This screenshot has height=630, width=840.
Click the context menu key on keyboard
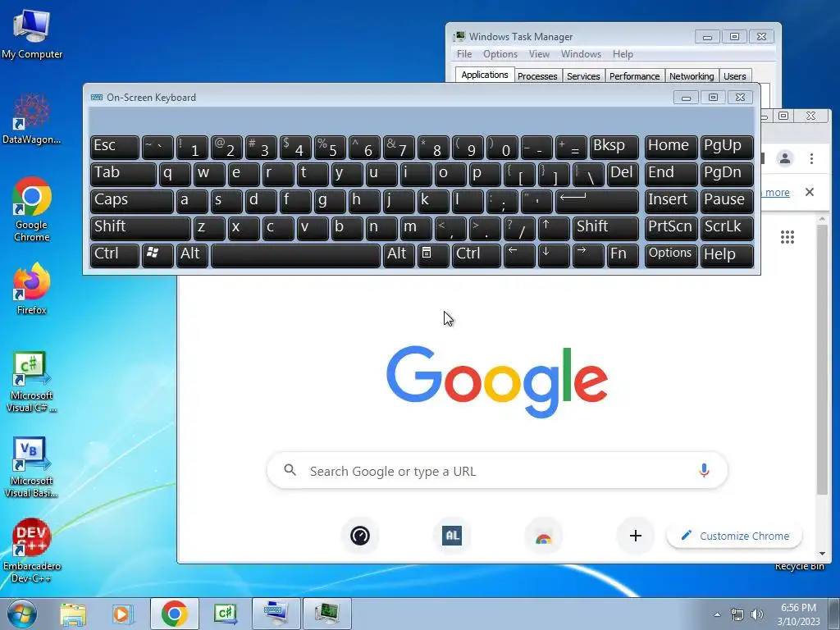tap(433, 255)
